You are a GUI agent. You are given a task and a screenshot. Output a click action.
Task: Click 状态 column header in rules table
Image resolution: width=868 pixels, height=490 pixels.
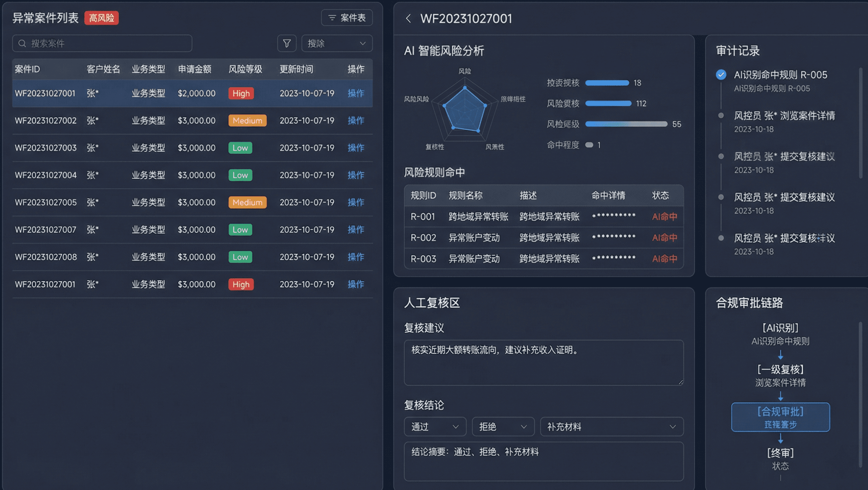(x=660, y=195)
